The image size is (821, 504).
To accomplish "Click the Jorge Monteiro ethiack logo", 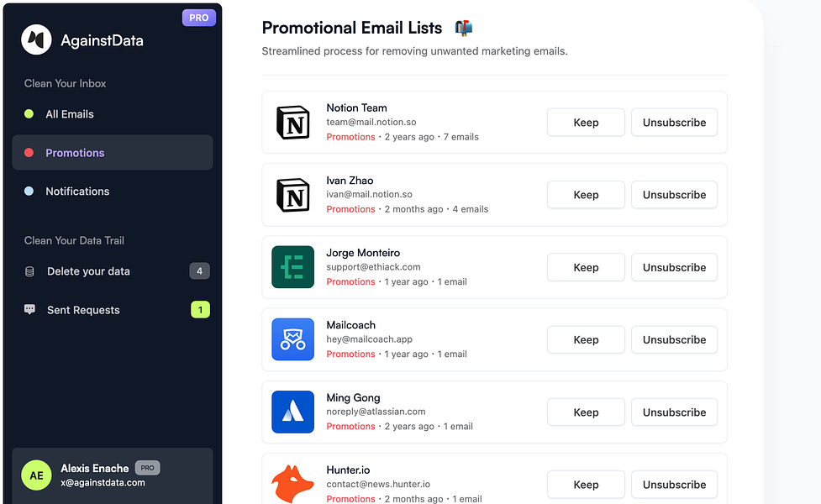I will tap(292, 267).
